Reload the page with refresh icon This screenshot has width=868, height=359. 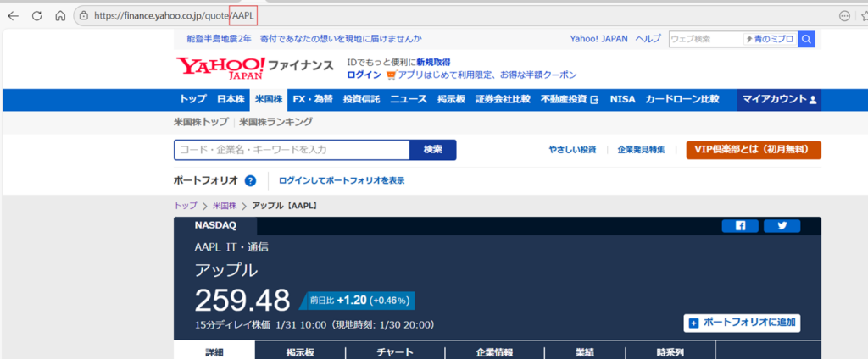coord(36,16)
